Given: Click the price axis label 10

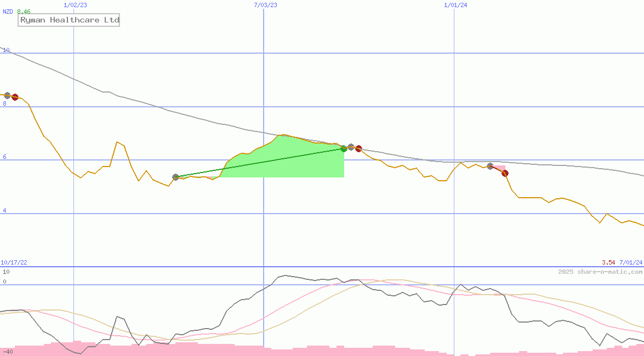Looking at the screenshot, I should point(7,50).
